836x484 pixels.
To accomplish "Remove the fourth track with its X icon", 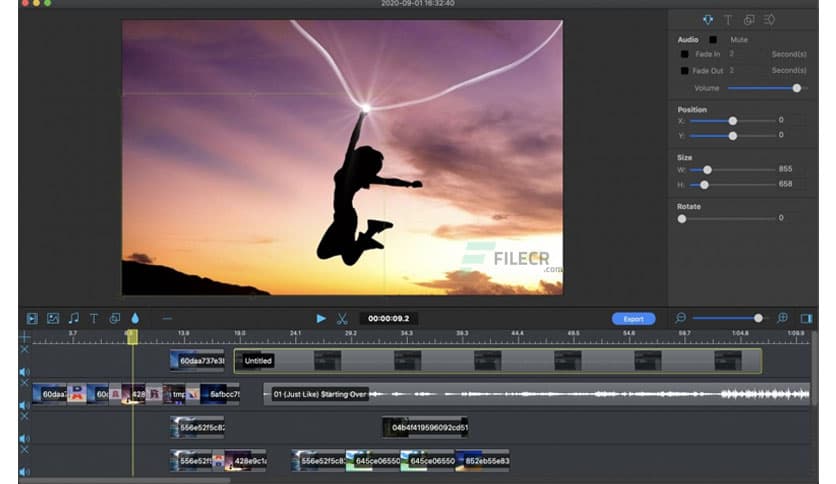I will click(x=25, y=450).
